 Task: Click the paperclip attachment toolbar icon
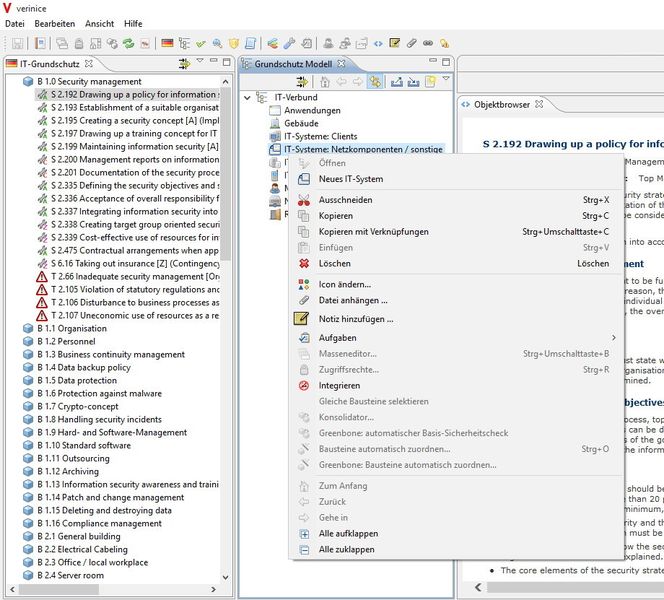411,43
